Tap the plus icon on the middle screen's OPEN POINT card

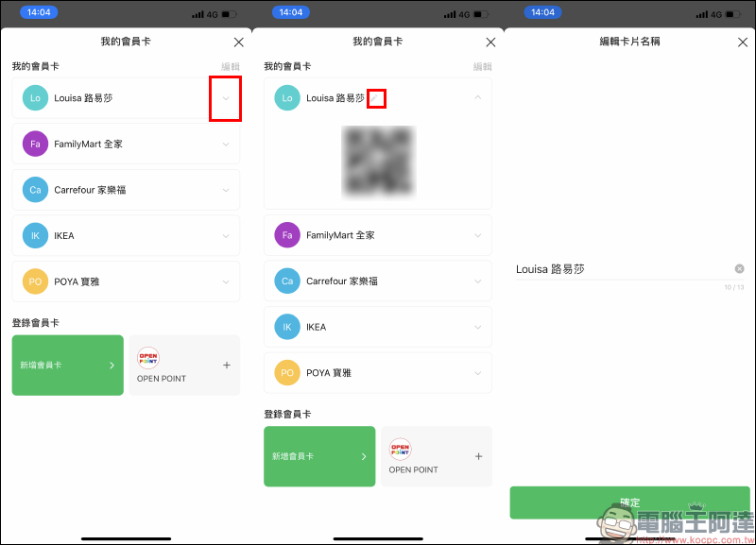tap(478, 456)
